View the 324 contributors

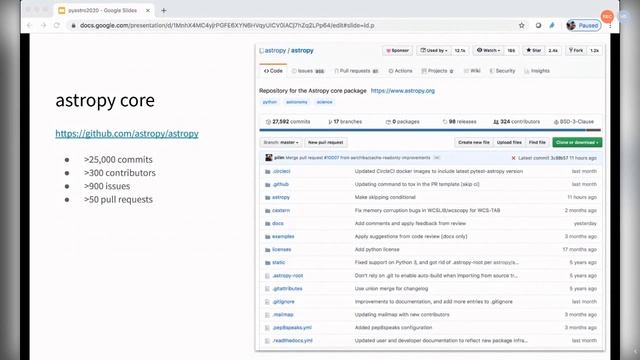516,122
